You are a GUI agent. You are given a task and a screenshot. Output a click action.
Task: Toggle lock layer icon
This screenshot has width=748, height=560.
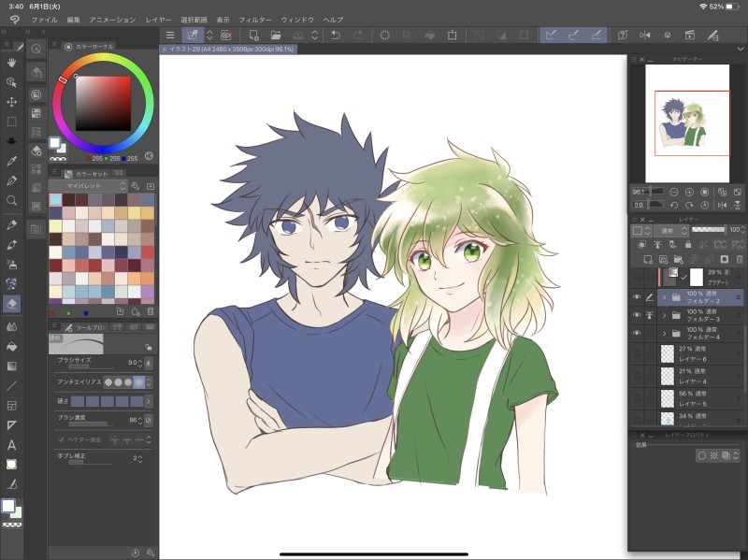688,245
